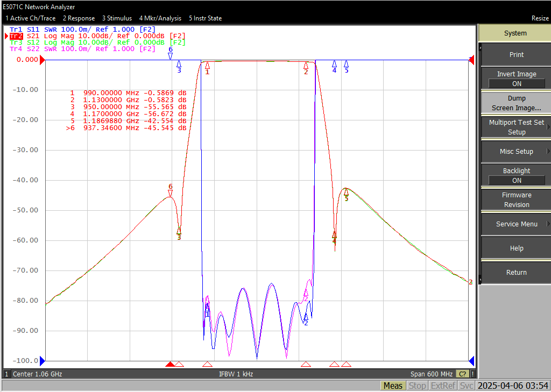This screenshot has height=392, width=551.
Task: Open the Stimulus menu
Action: (x=117, y=18)
